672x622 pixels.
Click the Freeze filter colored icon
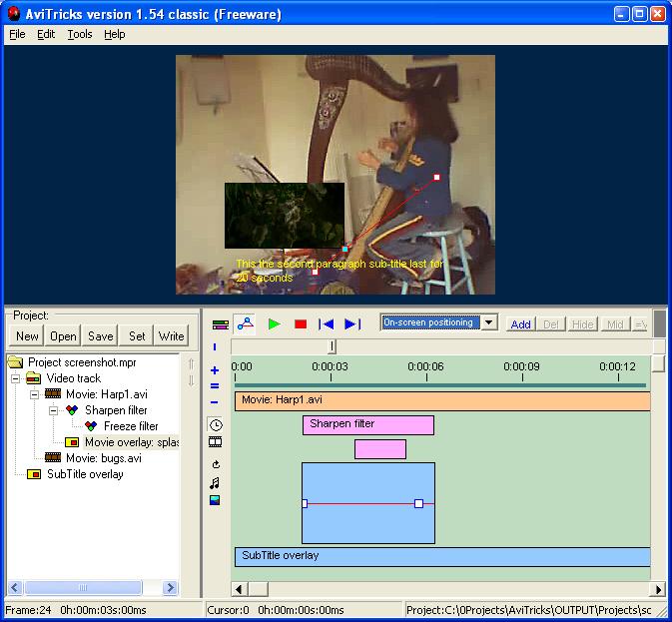tap(91, 425)
